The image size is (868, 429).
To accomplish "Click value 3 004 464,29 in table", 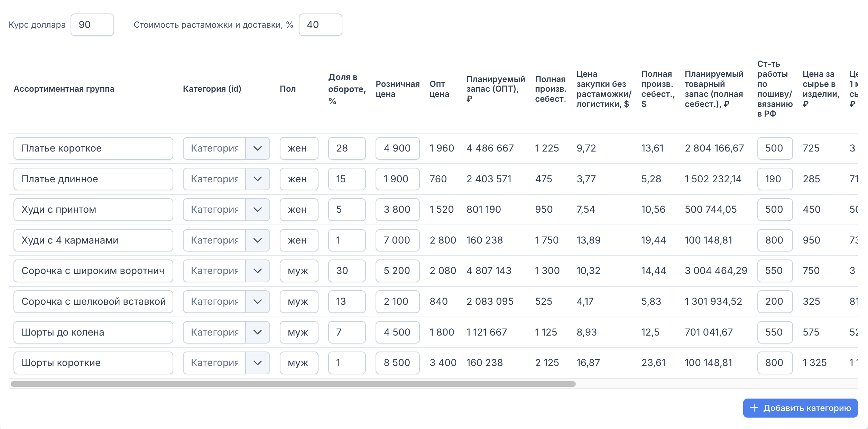I will tap(716, 271).
